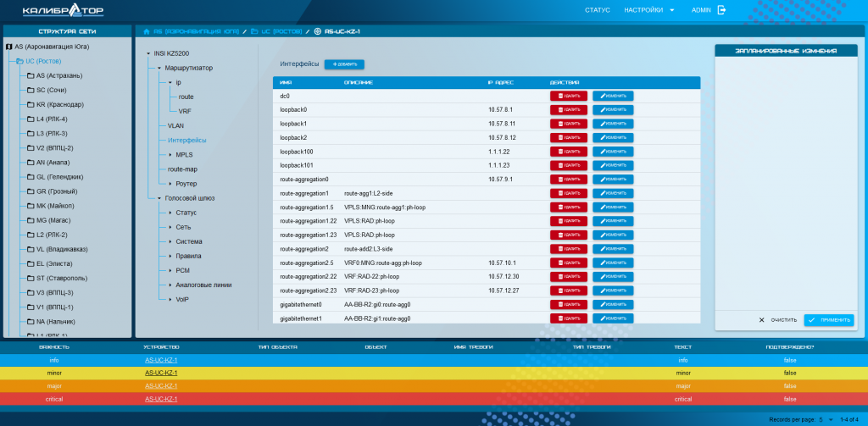The width and height of the screenshot is (868, 426).
Task: Click the Добавить interface button
Action: tap(344, 64)
